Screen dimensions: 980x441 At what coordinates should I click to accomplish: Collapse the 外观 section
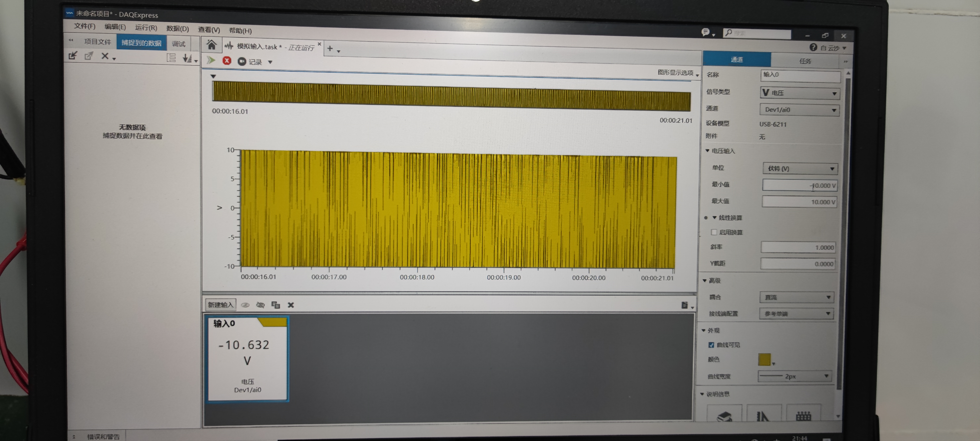(703, 330)
